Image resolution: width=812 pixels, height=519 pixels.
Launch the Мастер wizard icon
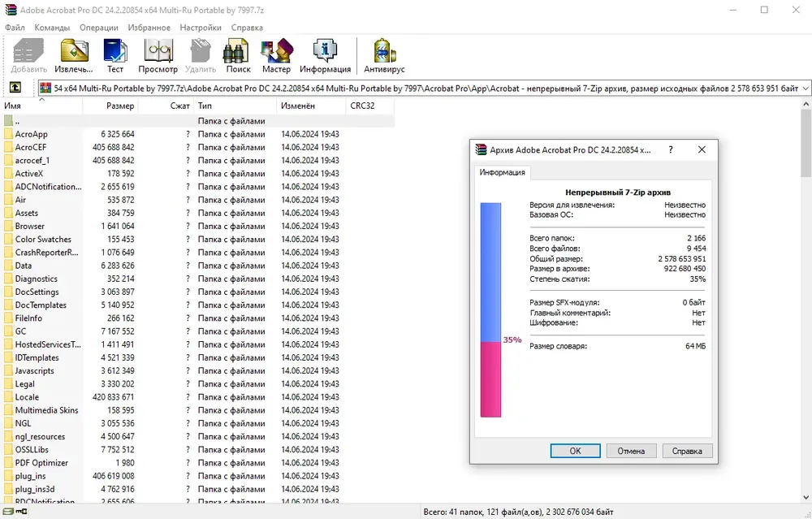[x=277, y=50]
